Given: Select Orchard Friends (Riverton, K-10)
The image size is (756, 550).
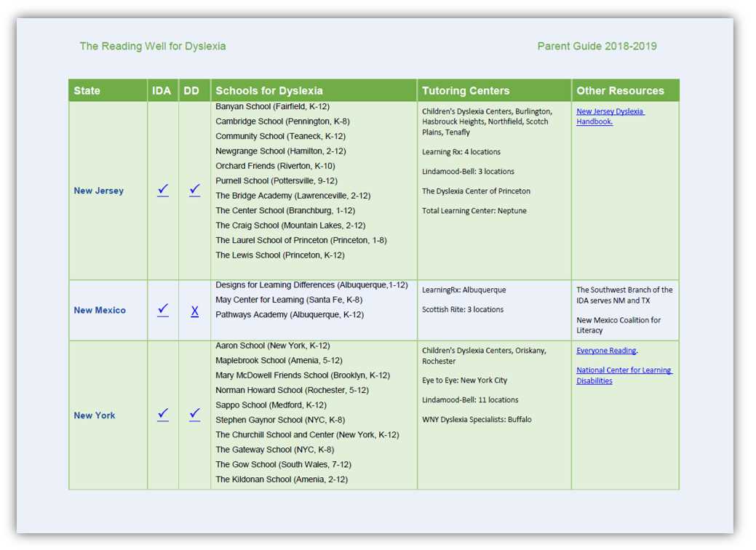Looking at the screenshot, I should (x=275, y=166).
